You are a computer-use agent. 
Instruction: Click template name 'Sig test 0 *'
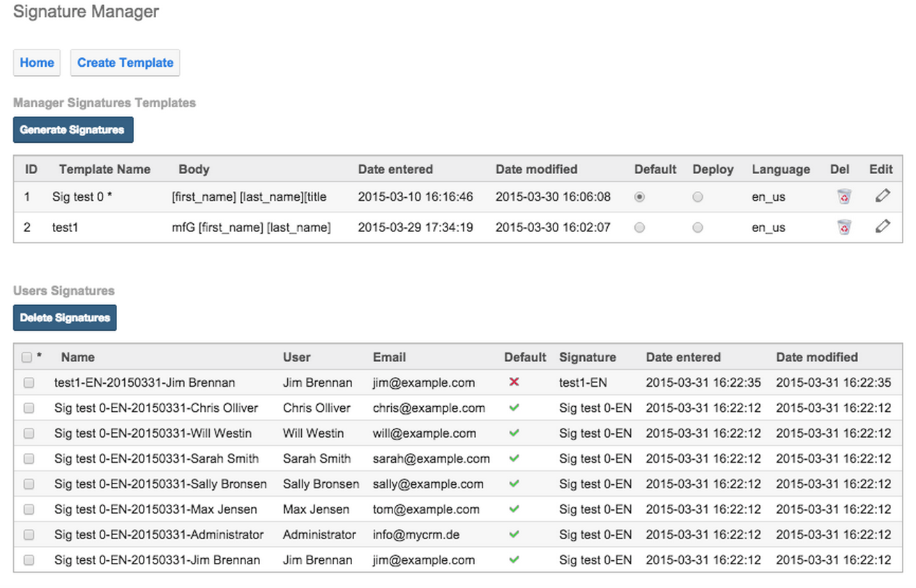pyautogui.click(x=82, y=197)
